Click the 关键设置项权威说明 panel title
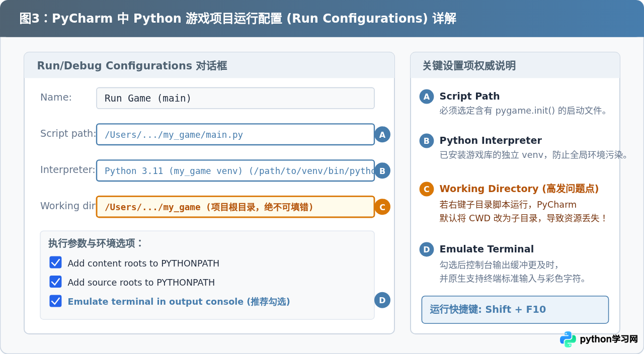 (x=469, y=66)
